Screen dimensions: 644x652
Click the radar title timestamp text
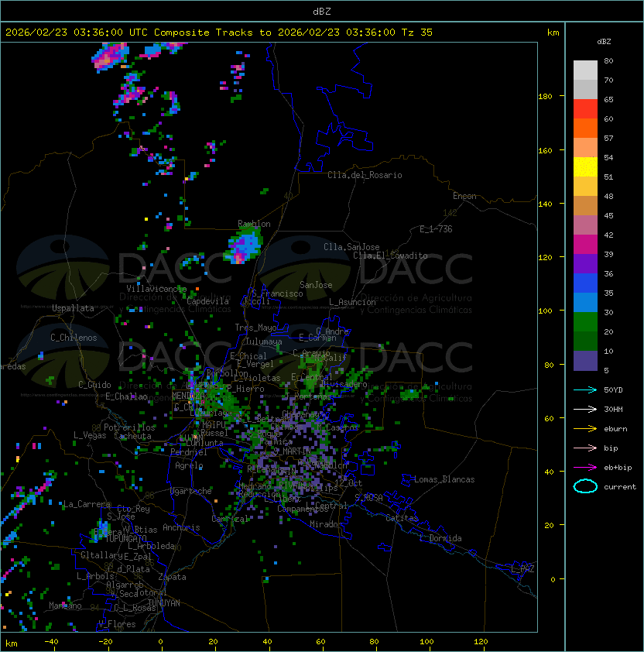tap(219, 33)
